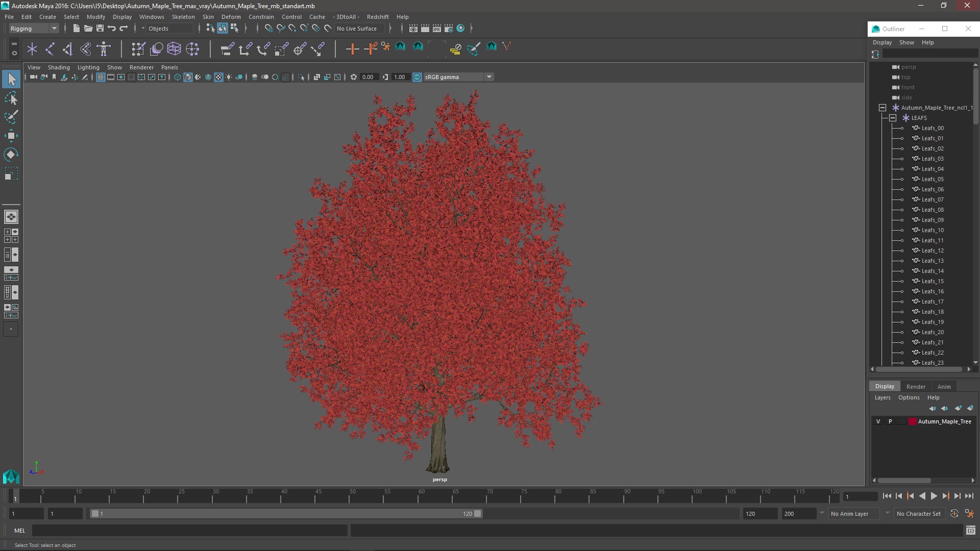Open the Display tab in bottom panel
The image size is (980, 551).
[x=885, y=386]
